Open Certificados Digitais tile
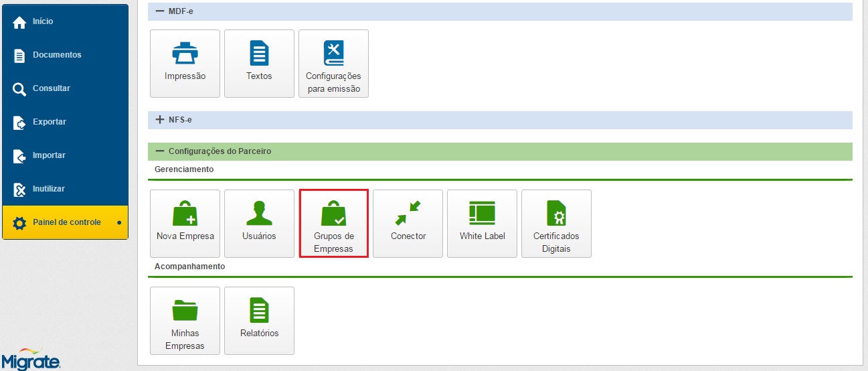The height and width of the screenshot is (371, 868). [556, 224]
